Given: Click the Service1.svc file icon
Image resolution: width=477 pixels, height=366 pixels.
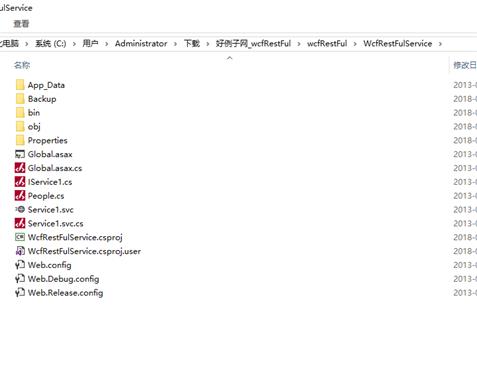Looking at the screenshot, I should 20,209.
